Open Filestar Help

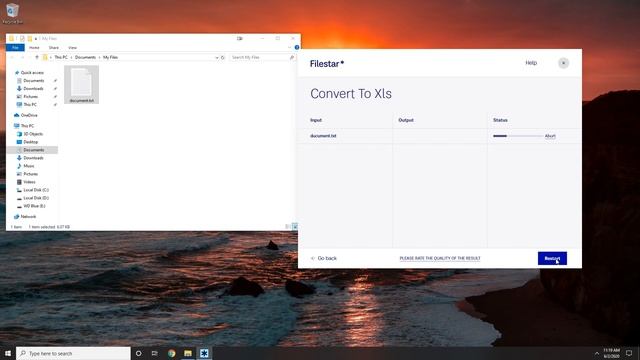pos(531,63)
